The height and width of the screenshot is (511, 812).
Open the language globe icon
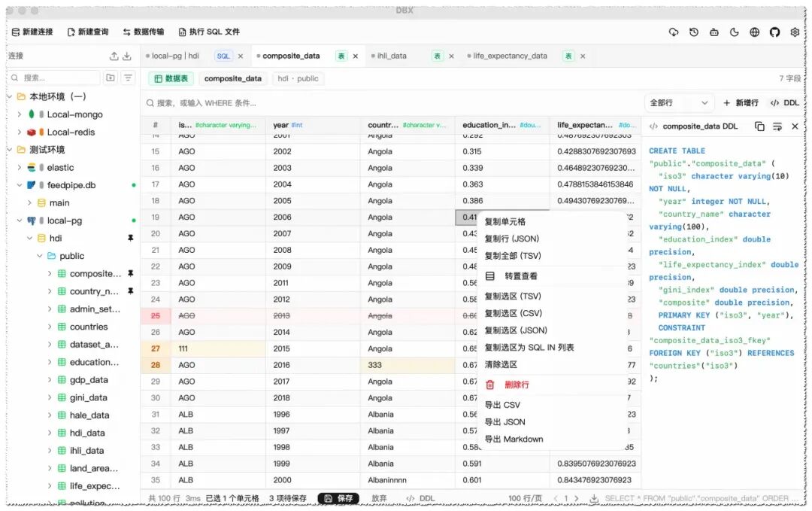pyautogui.click(x=755, y=32)
